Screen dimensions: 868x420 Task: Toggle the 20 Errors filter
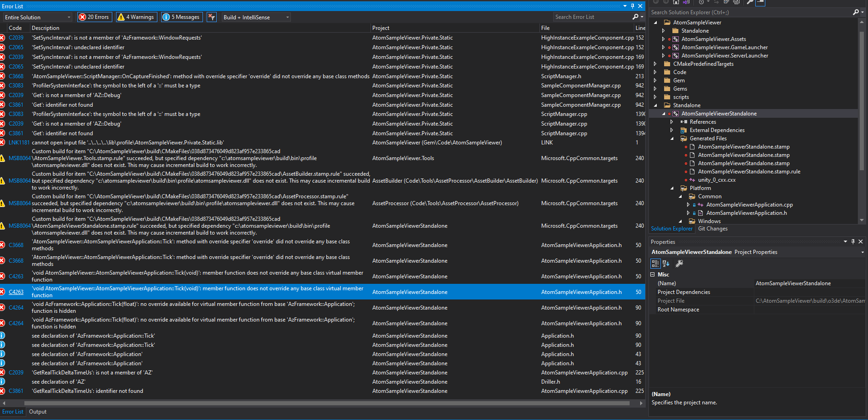(x=94, y=17)
